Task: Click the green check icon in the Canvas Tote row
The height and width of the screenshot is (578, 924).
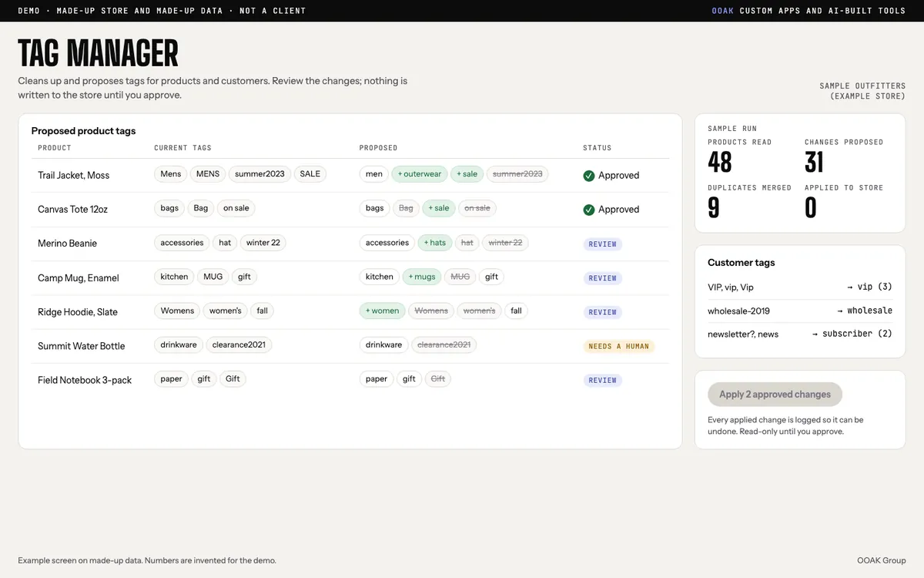Action: [x=589, y=210]
